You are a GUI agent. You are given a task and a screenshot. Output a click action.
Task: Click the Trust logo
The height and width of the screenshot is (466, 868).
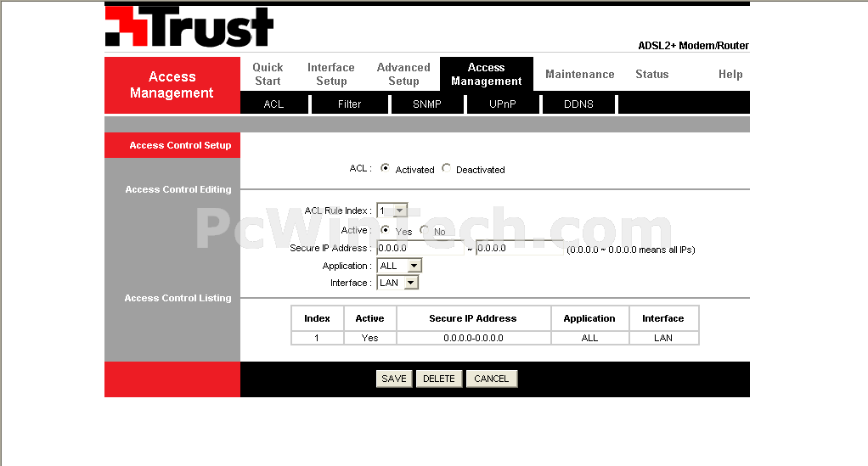click(x=189, y=26)
